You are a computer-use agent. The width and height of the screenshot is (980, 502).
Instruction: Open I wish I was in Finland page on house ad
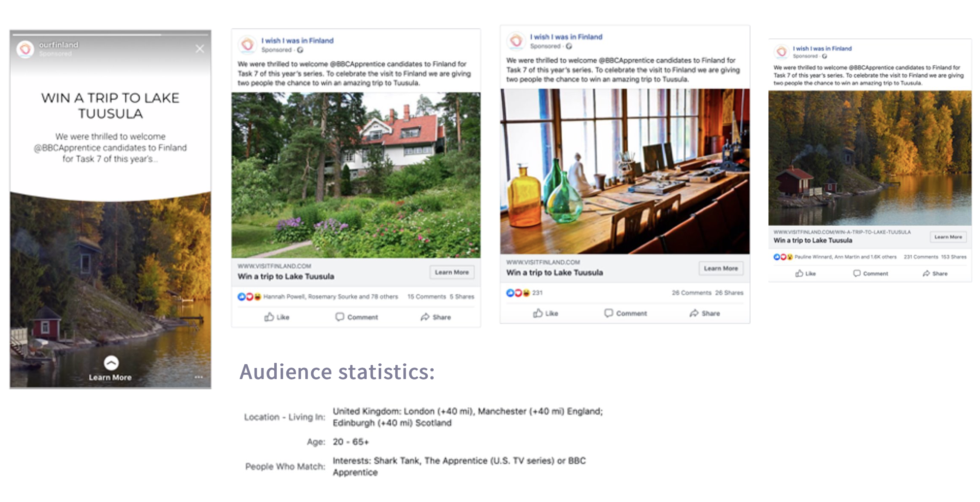coord(297,41)
